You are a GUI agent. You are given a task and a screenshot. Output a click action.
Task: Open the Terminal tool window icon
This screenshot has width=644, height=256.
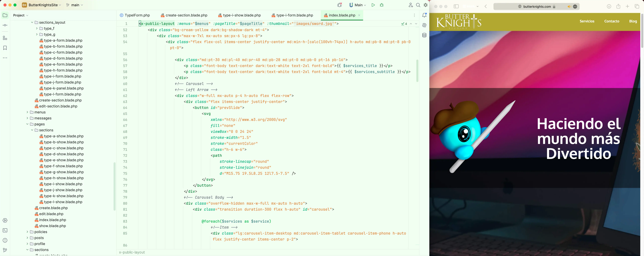coord(5,230)
